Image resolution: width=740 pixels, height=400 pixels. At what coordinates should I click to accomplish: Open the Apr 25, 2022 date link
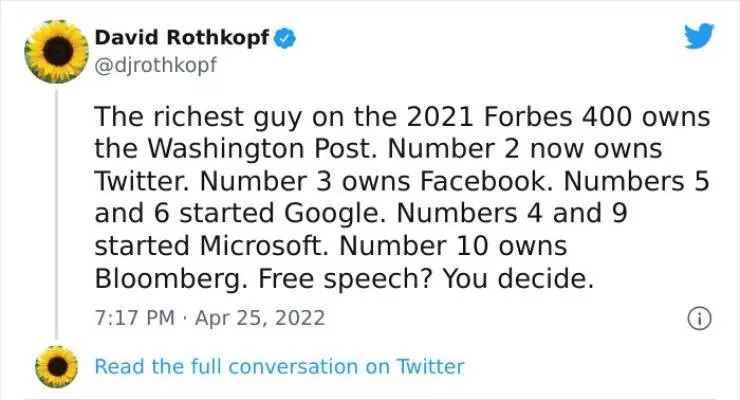point(264,318)
